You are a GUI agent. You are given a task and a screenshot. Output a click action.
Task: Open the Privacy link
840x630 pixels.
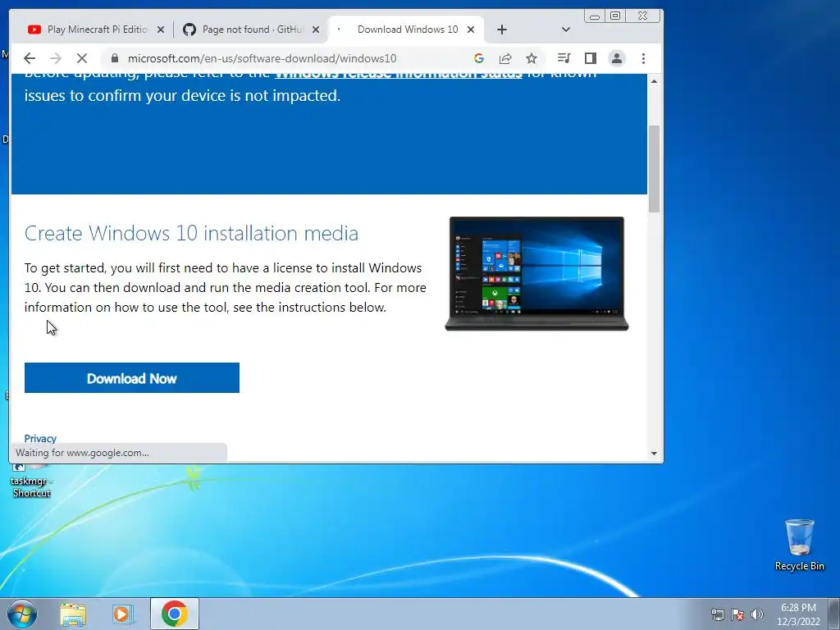pyautogui.click(x=40, y=438)
